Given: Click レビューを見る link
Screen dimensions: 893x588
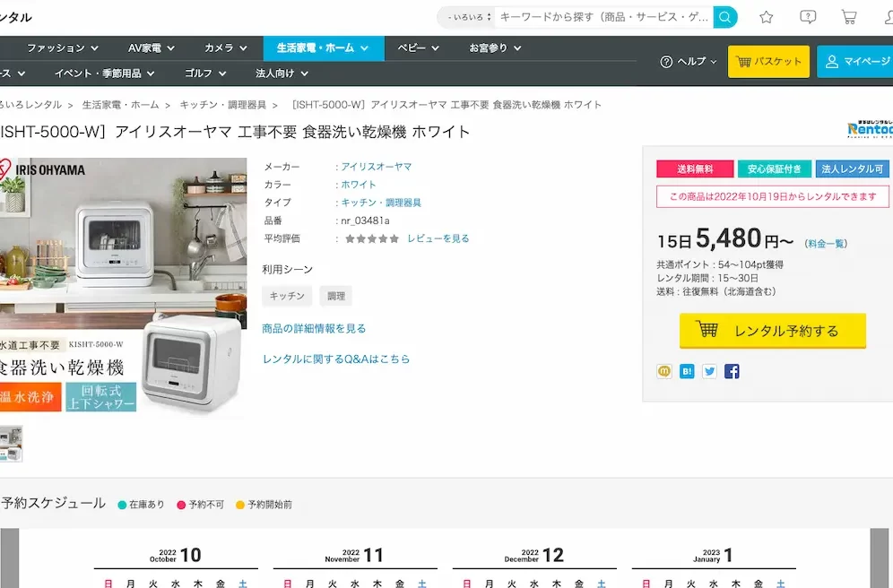Looking at the screenshot, I should click(x=438, y=238).
